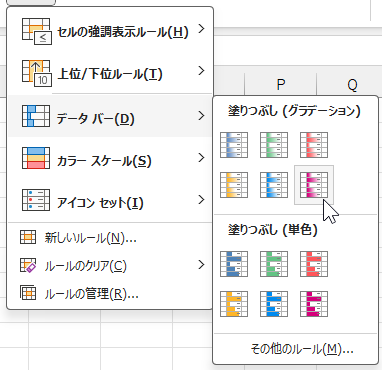Apply the light blue solid fill data bar
Viewport: 382px width, 370px height.
click(274, 304)
